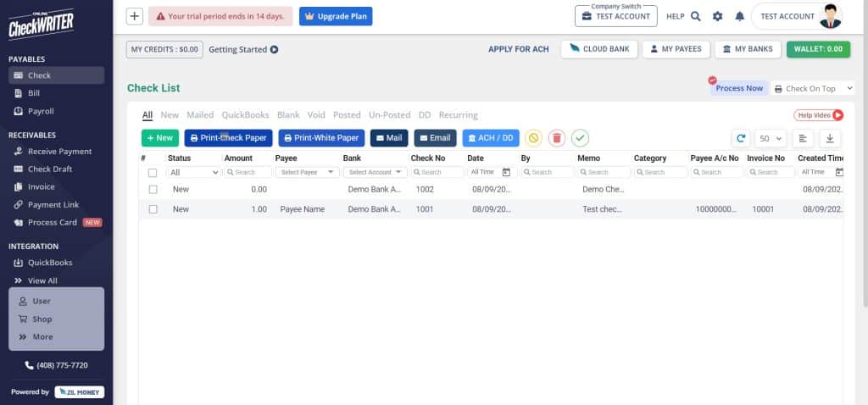Select the checkbox for check 1002
The width and height of the screenshot is (868, 405).
click(153, 190)
